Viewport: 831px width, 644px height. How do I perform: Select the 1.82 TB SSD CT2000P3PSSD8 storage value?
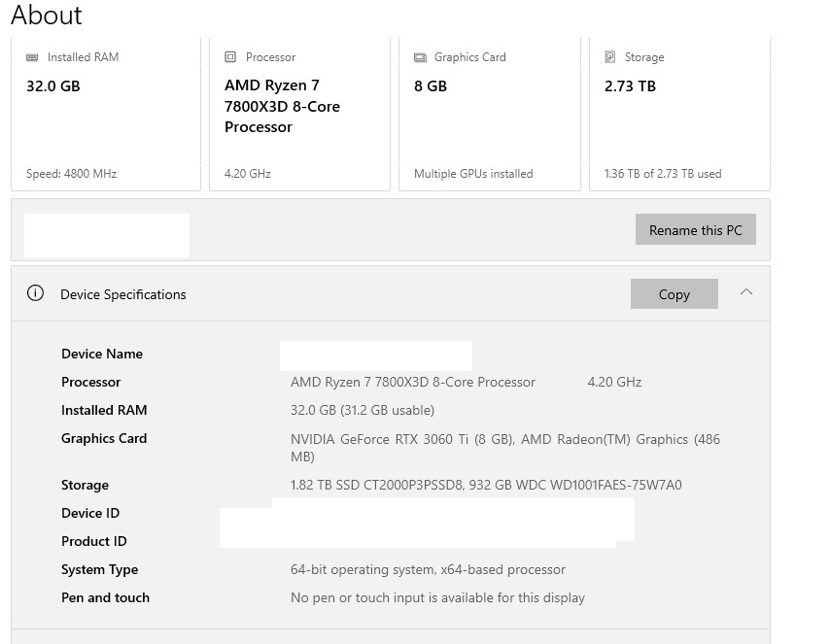click(486, 485)
